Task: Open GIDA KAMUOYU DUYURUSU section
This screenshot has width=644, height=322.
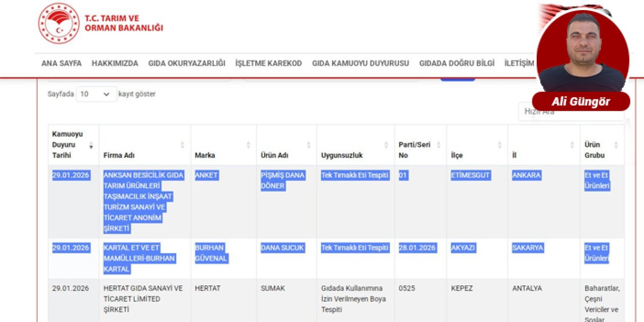Action: pos(360,63)
